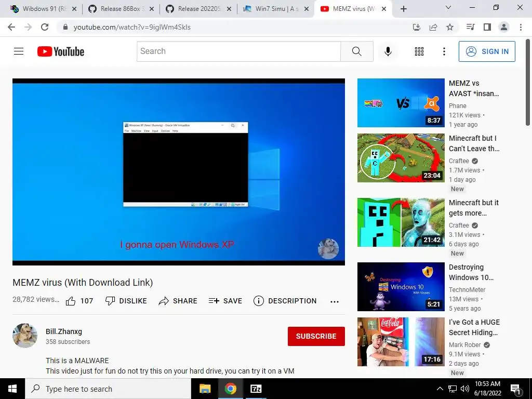Like the video with thumbs up
The width and height of the screenshot is (532, 399).
tap(79, 301)
